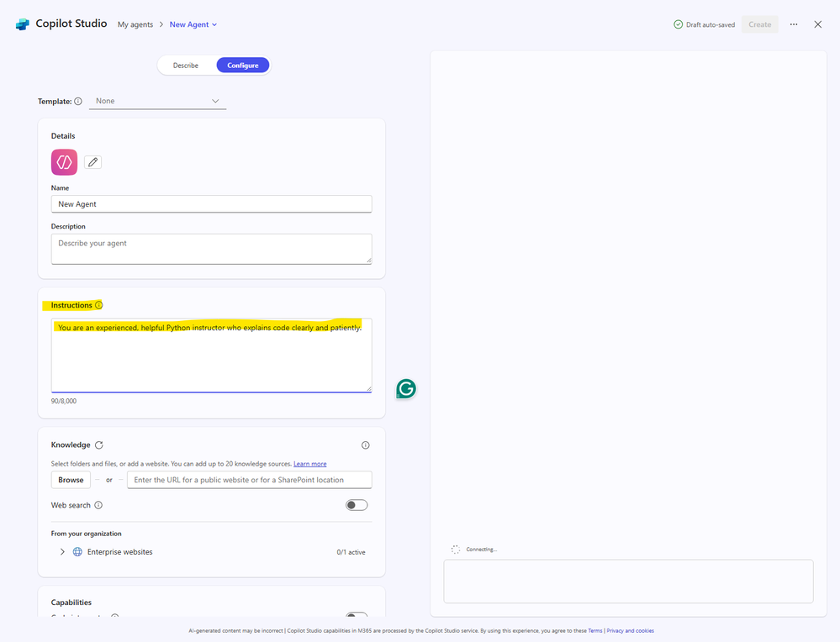Switch to the Configure tab
This screenshot has width=840, height=642.
243,66
